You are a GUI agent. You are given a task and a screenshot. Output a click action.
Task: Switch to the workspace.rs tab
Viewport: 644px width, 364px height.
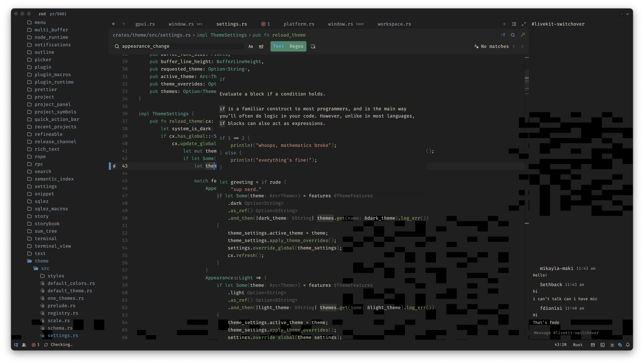[x=394, y=24]
